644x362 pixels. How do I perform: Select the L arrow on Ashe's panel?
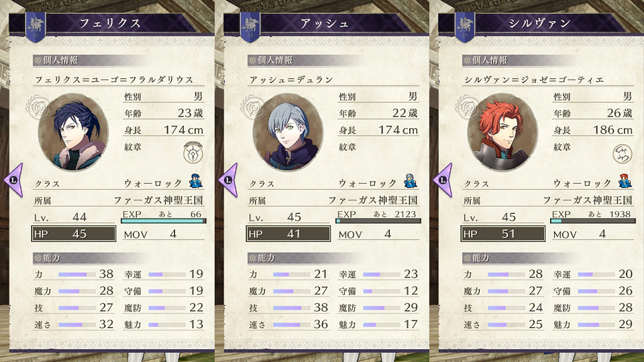(x=229, y=180)
